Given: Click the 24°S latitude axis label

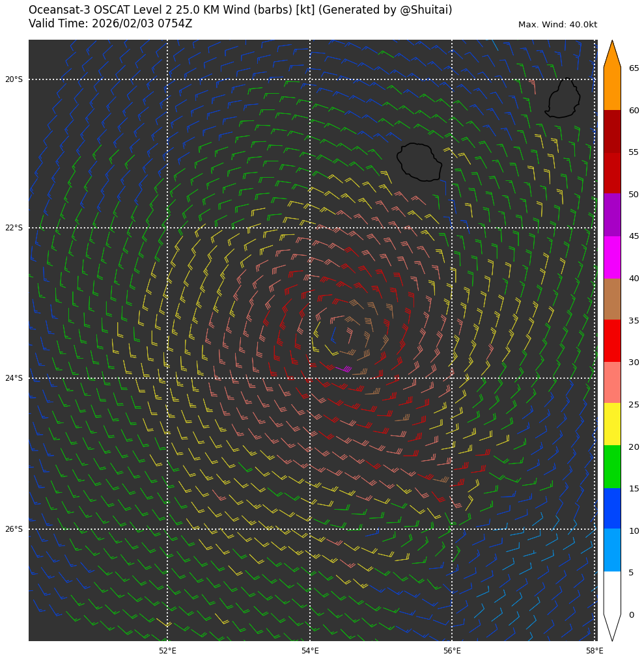Looking at the screenshot, I should point(14,378).
